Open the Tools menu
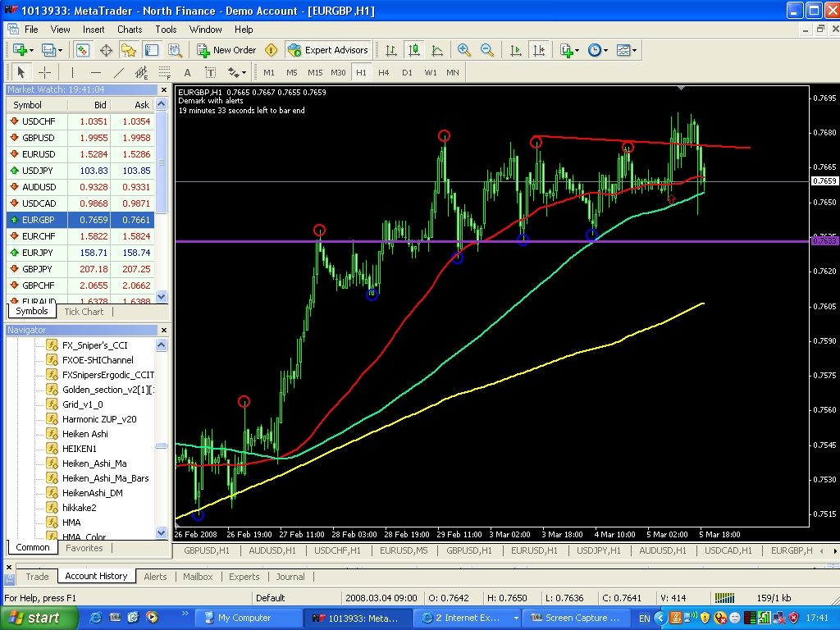The width and height of the screenshot is (840, 630). (166, 30)
